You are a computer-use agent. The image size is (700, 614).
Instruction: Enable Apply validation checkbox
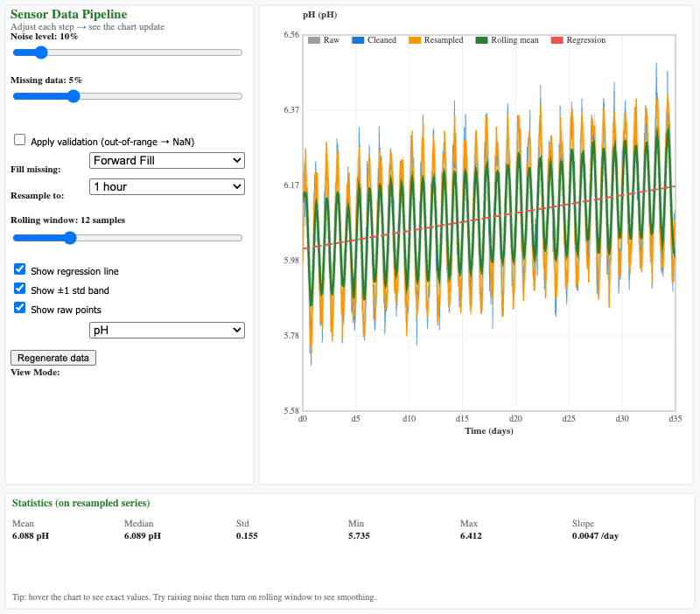(19, 140)
